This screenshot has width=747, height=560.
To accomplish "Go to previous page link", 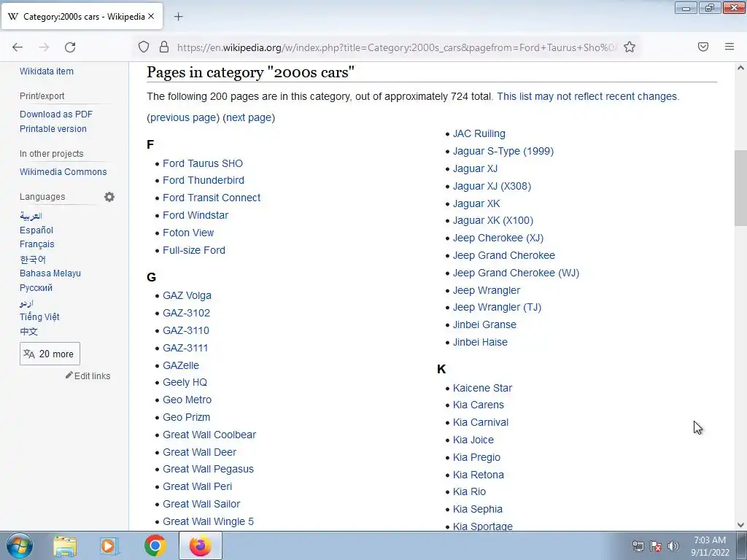I will 185,117.
